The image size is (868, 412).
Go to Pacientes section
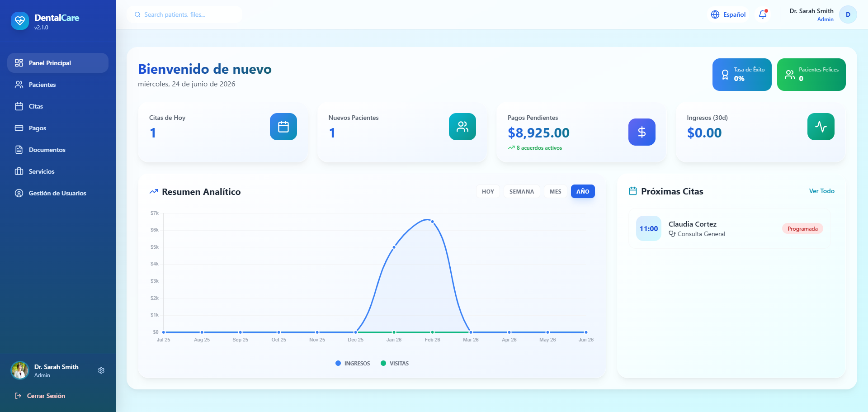tap(58, 85)
